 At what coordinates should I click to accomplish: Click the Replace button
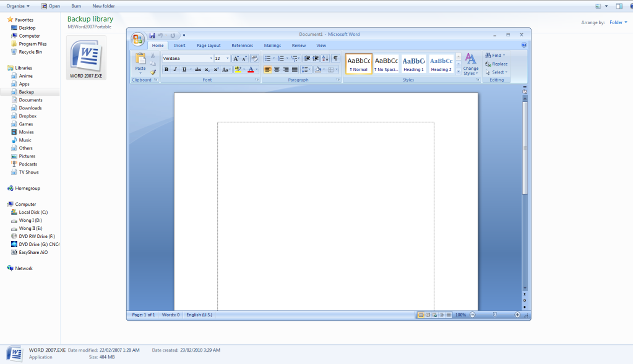point(496,64)
